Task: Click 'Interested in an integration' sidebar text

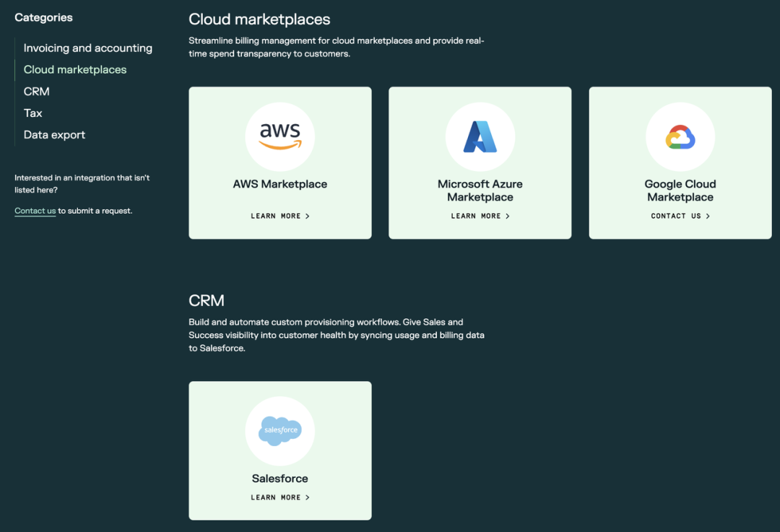Action: [82, 183]
